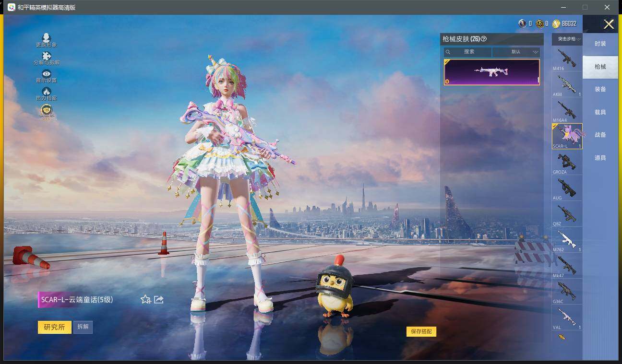This screenshot has width=622, height=364.
Task: Close the wardrobe with the X icon
Action: click(609, 24)
